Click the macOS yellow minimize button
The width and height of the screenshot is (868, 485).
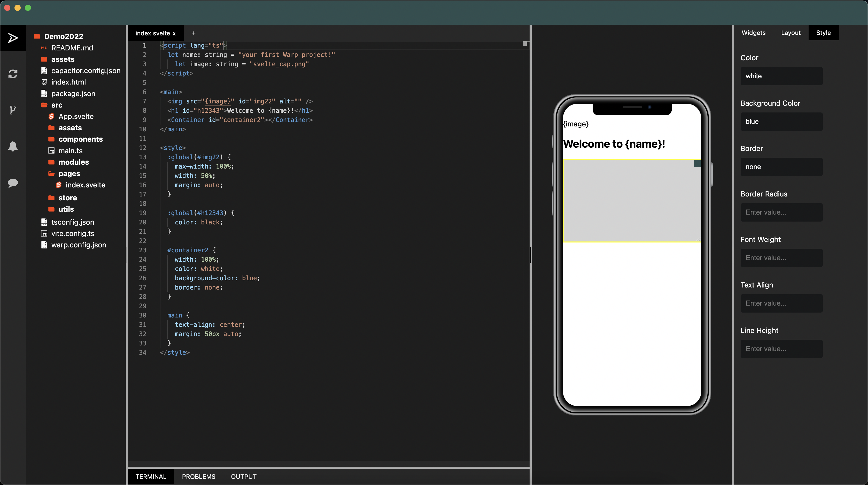(18, 8)
